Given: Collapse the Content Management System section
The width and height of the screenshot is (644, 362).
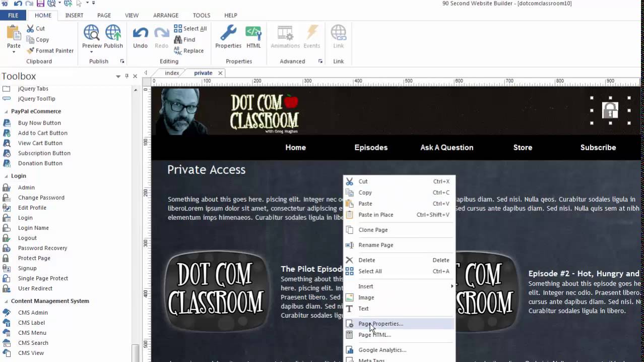Looking at the screenshot, I should [7, 301].
